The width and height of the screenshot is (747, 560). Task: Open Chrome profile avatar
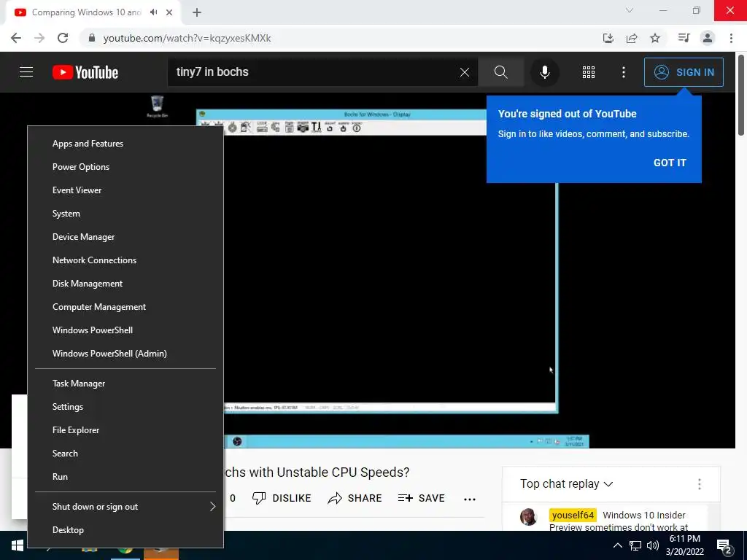tap(708, 38)
